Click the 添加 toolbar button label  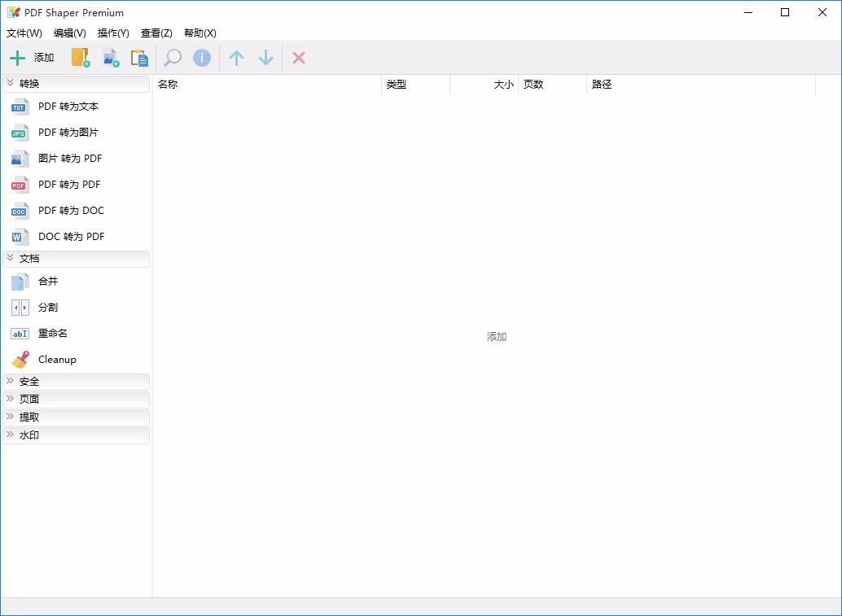44,58
